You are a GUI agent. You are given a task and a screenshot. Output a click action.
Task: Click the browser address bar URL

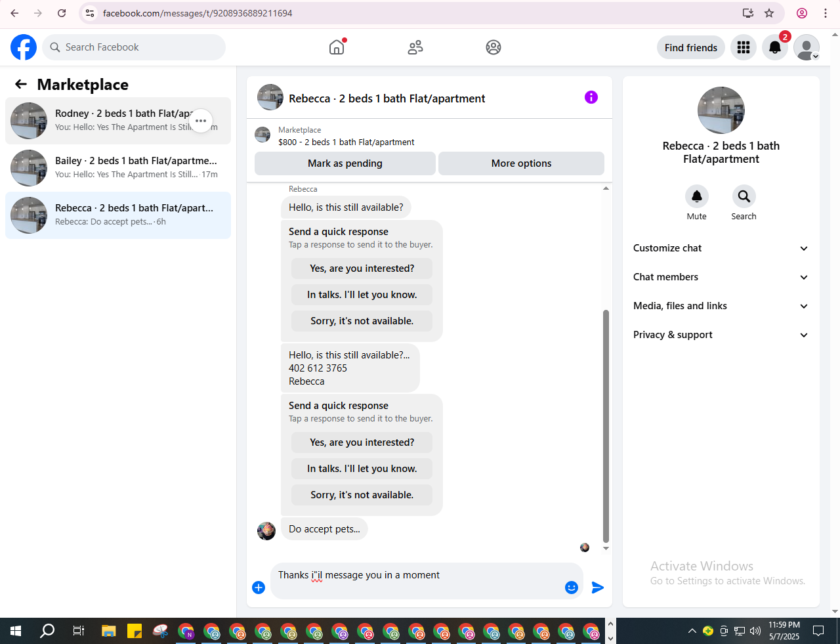pyautogui.click(x=198, y=13)
